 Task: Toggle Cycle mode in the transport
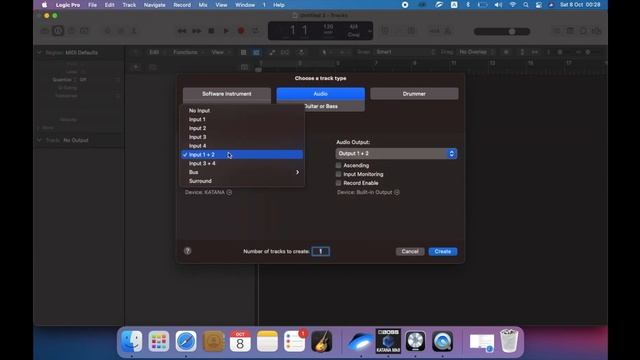pos(256,31)
